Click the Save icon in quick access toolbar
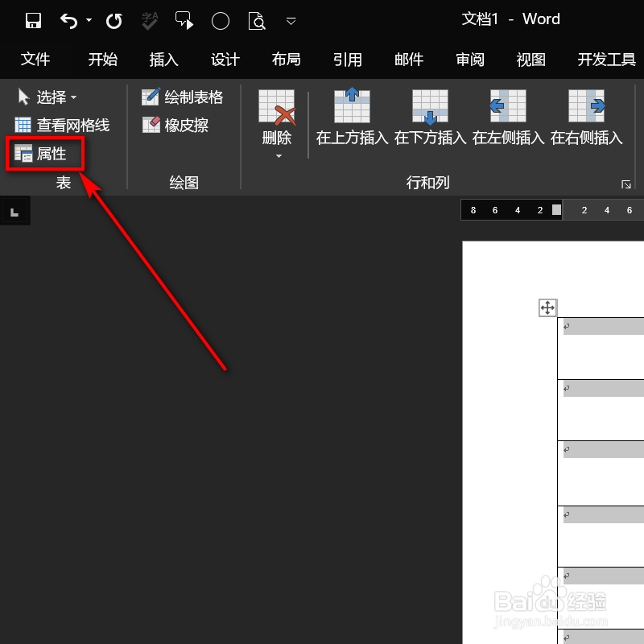This screenshot has width=644, height=644. 33,21
